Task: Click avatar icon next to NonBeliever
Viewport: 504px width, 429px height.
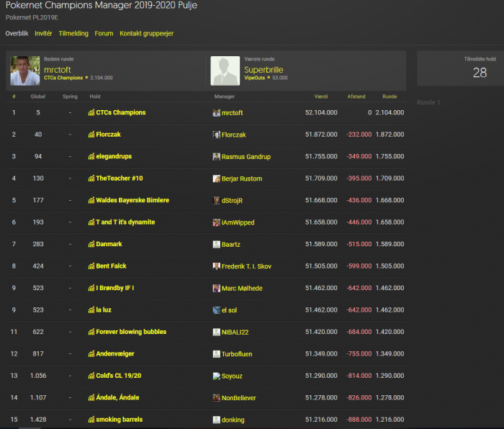Action: (x=216, y=397)
